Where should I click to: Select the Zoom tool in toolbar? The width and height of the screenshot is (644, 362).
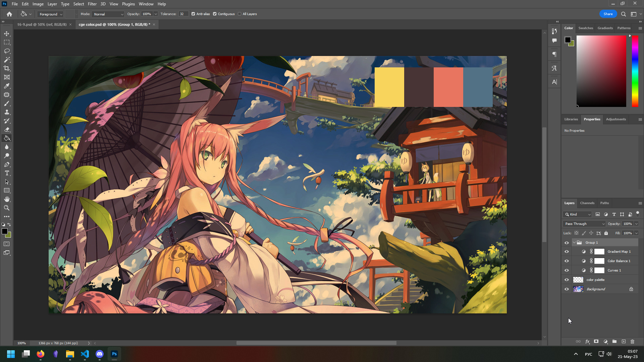[7, 208]
